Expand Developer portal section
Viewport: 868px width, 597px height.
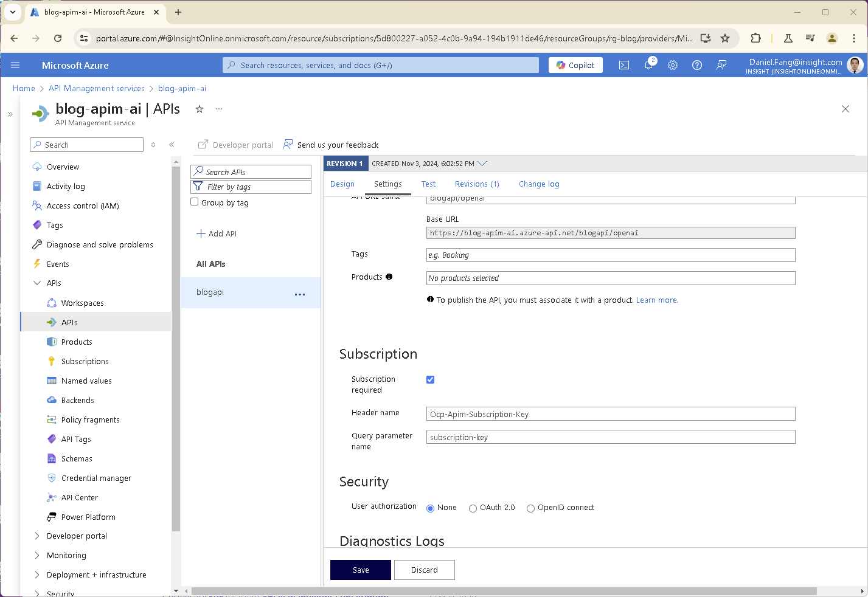click(37, 536)
